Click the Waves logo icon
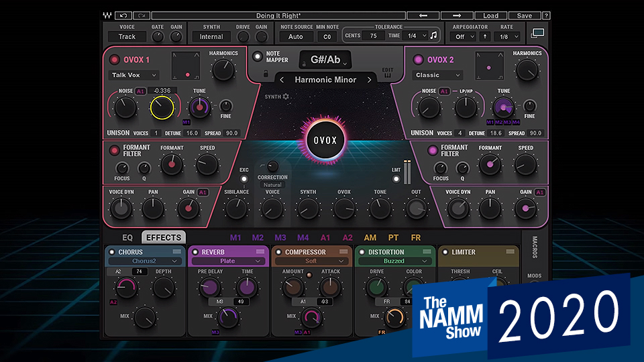Viewport: 644px width, 362px height. tap(107, 15)
